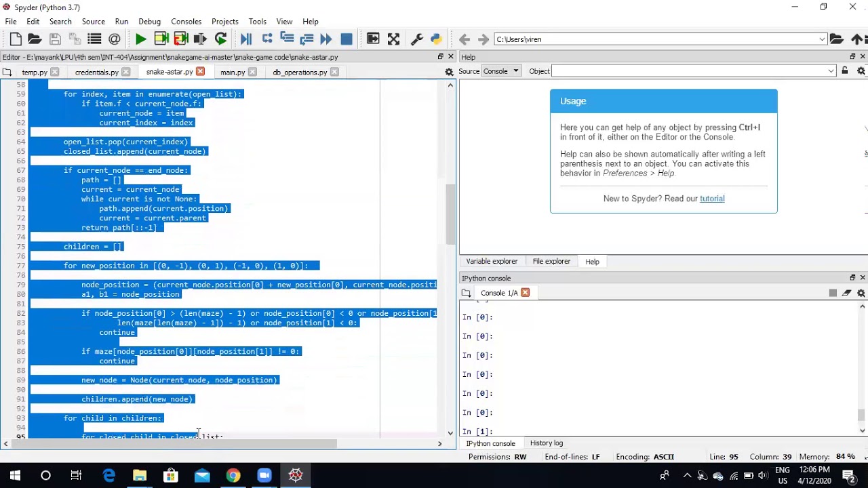Open the Projects menu
The width and height of the screenshot is (868, 488).
pyautogui.click(x=224, y=22)
